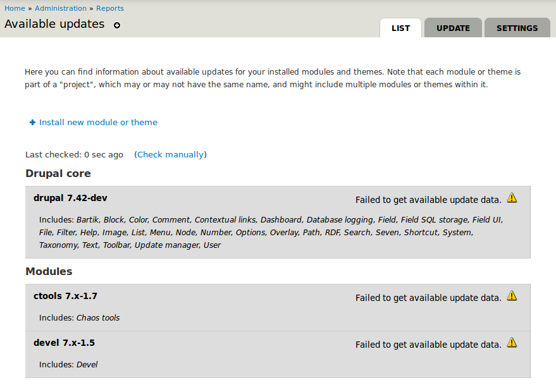The height and width of the screenshot is (392, 556).
Task: Click the failed update message for ctools 7.x-1.7
Action: (428, 298)
